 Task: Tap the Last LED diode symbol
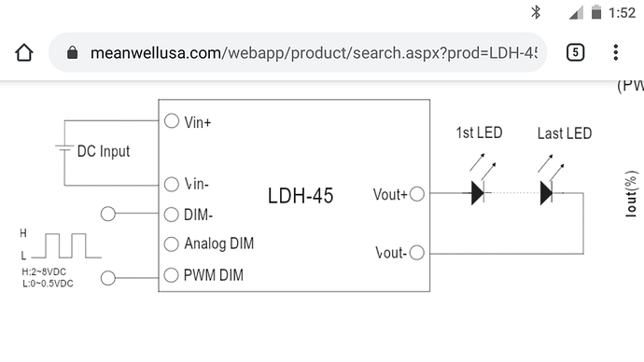(x=546, y=193)
